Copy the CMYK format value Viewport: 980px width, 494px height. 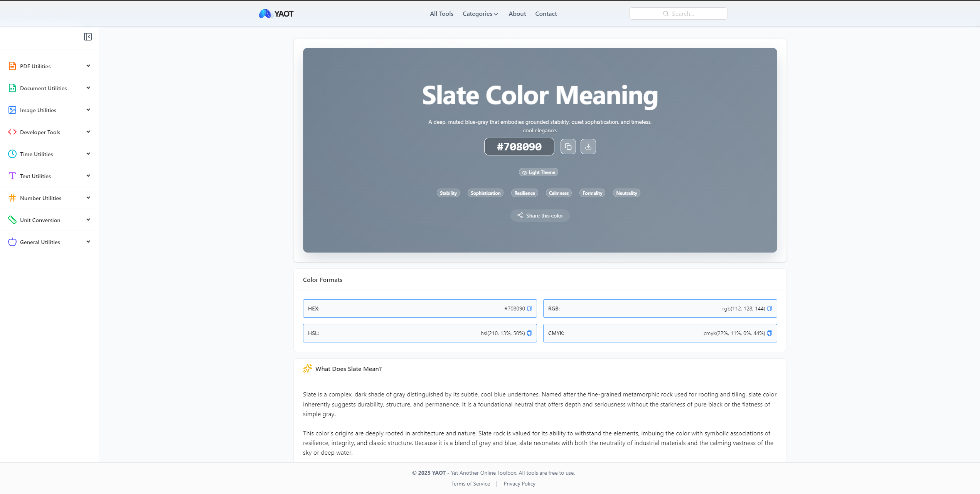[770, 333]
